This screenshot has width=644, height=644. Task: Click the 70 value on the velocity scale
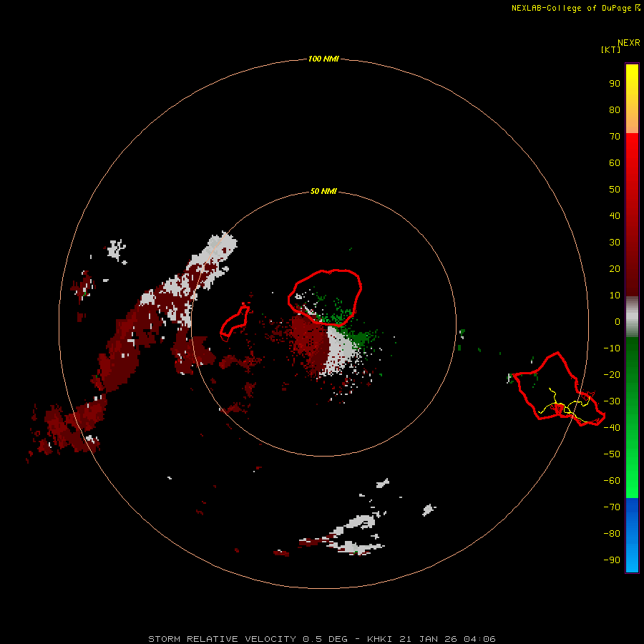[615, 137]
